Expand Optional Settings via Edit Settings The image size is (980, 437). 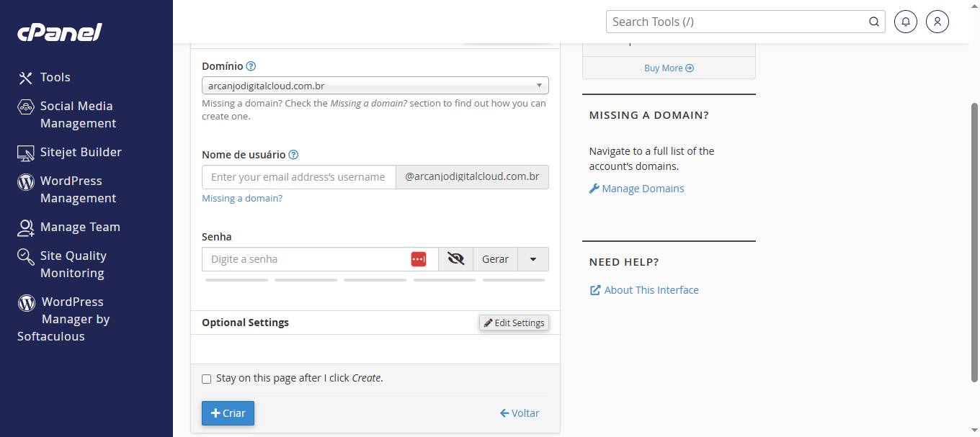514,323
